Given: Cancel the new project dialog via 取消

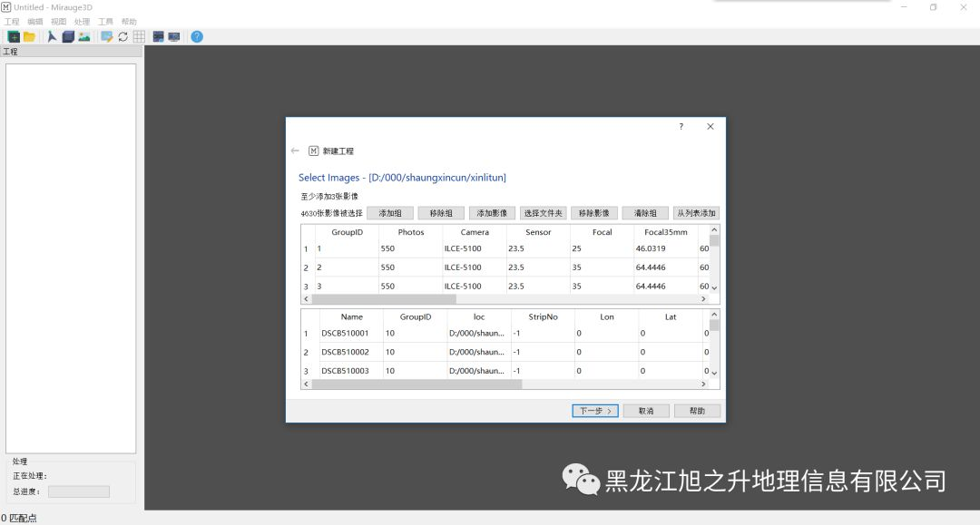Looking at the screenshot, I should coord(645,410).
